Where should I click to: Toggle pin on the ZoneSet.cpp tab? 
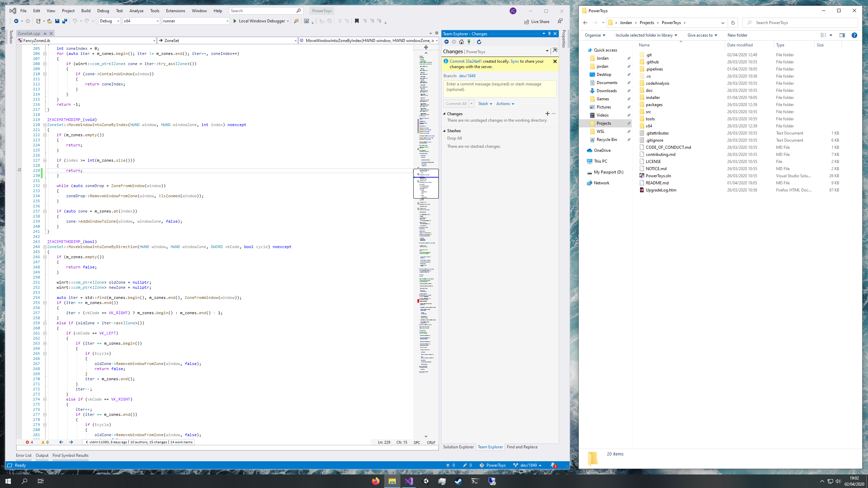pos(45,34)
